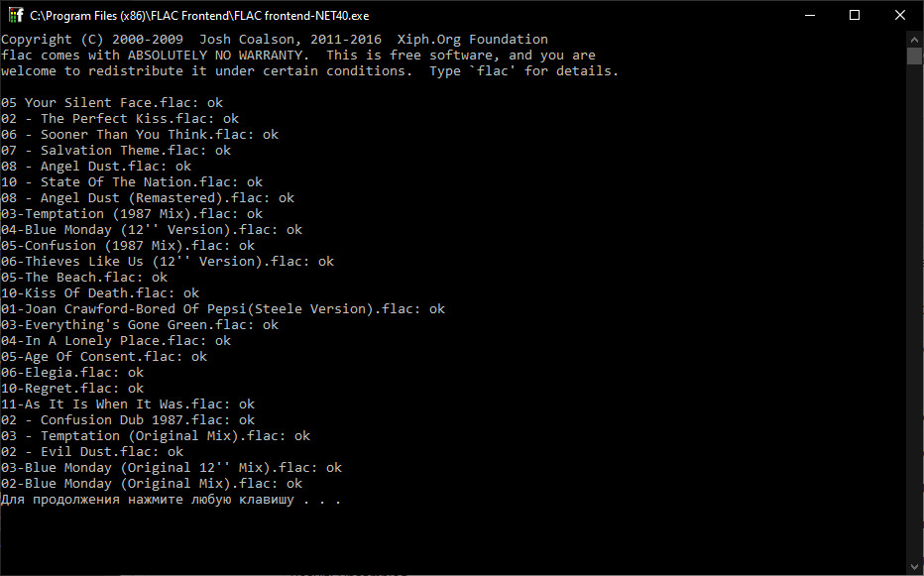Viewport: 924px width, 576px height.
Task: Select the 'Salvation Theme.flac' result line
Action: pyautogui.click(x=115, y=151)
